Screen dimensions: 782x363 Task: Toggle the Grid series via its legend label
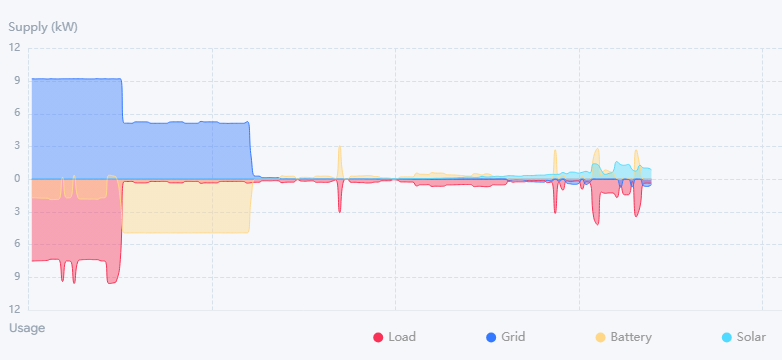513,337
